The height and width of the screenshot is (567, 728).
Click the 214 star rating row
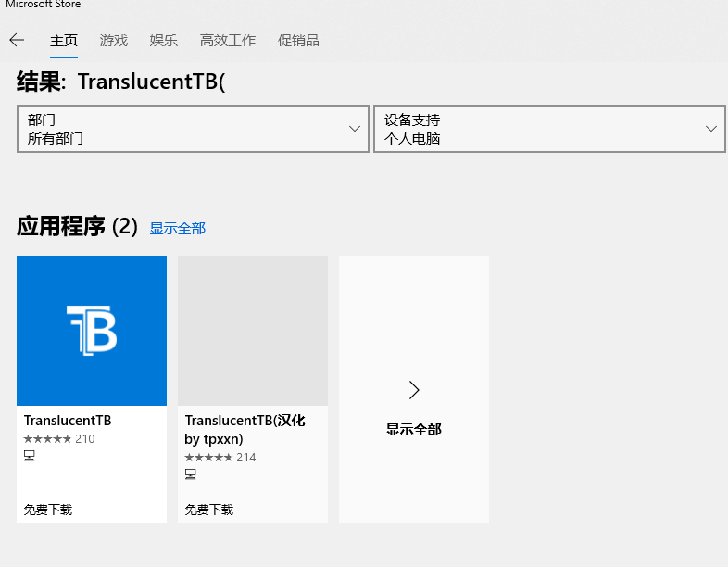[220, 458]
